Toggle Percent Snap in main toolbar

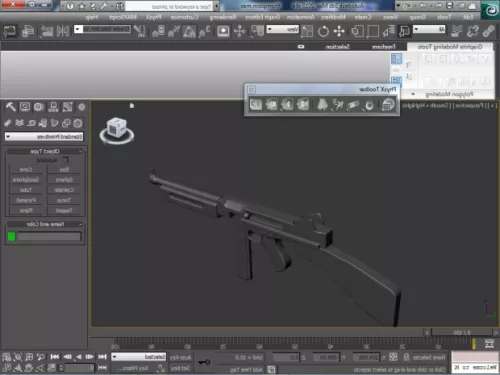pyautogui.click(x=173, y=31)
